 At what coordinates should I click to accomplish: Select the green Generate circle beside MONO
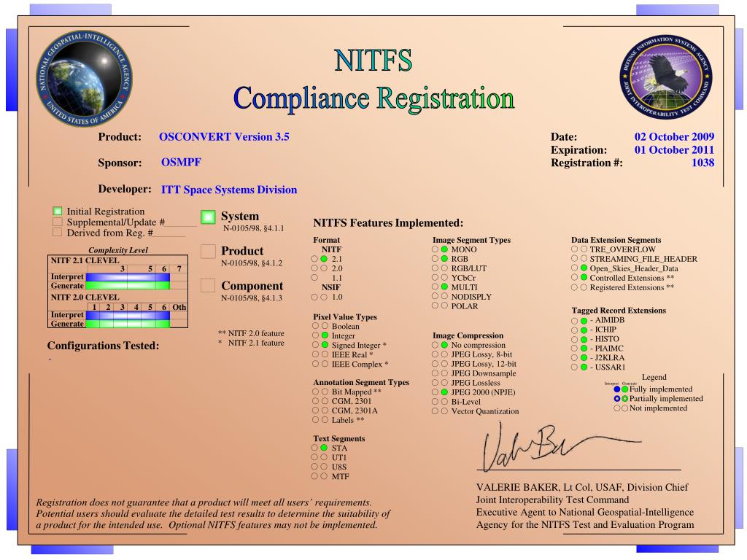(444, 249)
